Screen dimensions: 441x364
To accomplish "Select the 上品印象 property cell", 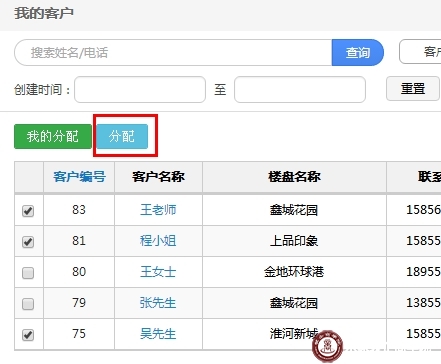I will [294, 241].
